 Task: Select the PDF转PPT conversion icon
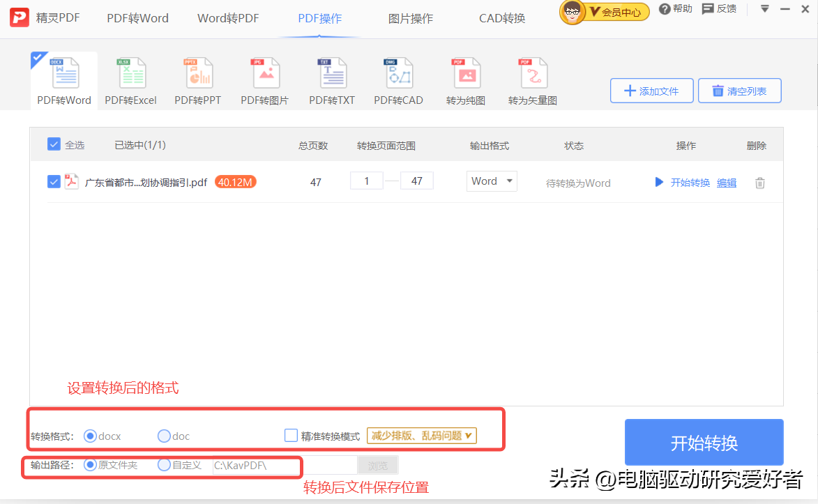(198, 74)
